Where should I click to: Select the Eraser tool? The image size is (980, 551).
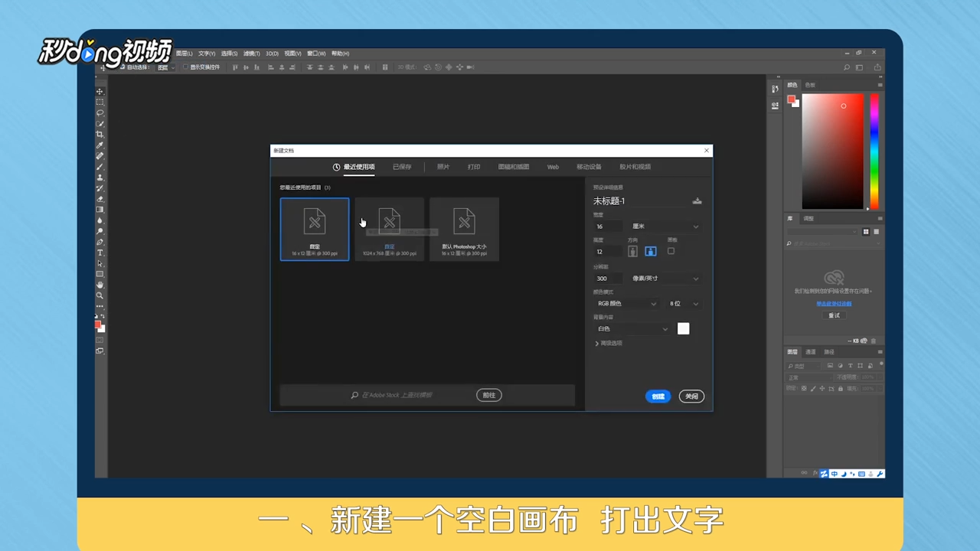(100, 198)
